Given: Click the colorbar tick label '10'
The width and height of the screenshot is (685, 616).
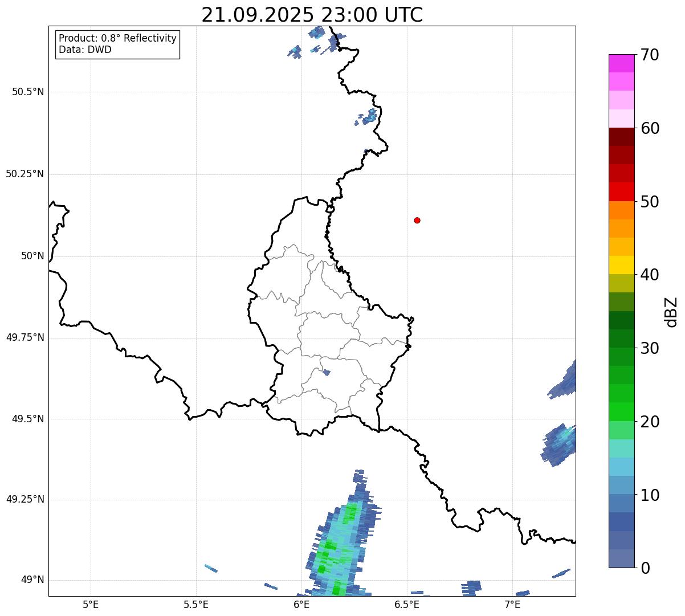Looking at the screenshot, I should [x=650, y=495].
